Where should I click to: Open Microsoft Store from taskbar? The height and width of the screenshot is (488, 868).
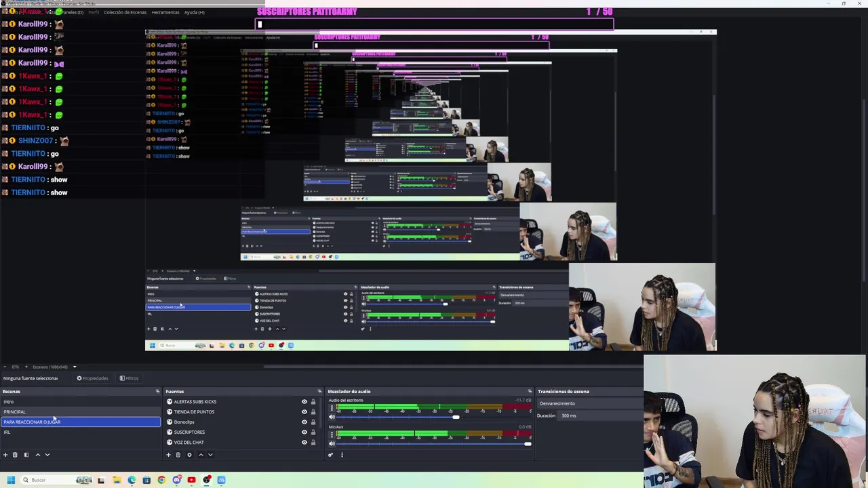[x=146, y=480]
